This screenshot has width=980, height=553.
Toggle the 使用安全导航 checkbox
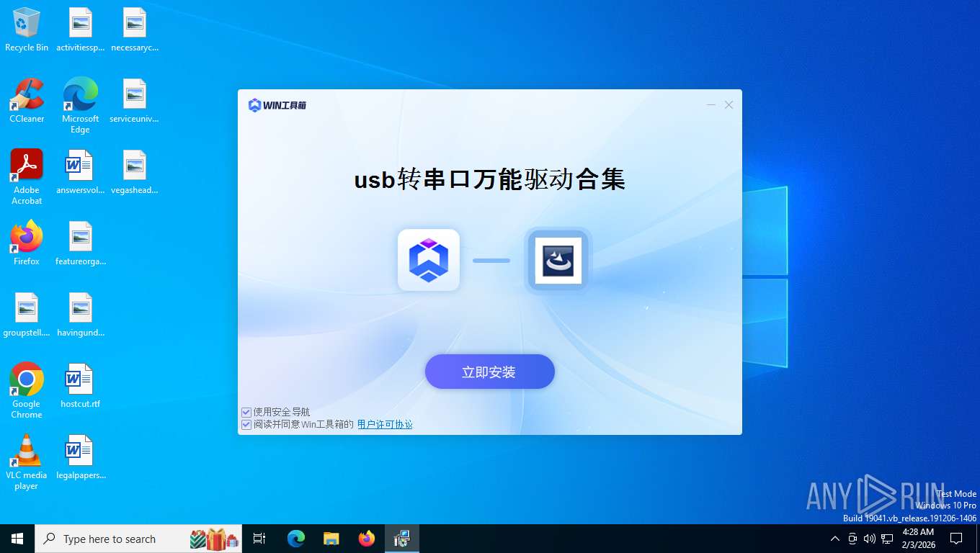click(246, 413)
